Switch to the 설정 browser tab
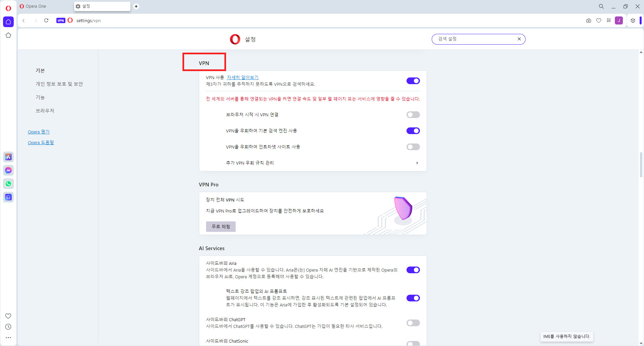Image resolution: width=644 pixels, height=346 pixels. coord(101,6)
